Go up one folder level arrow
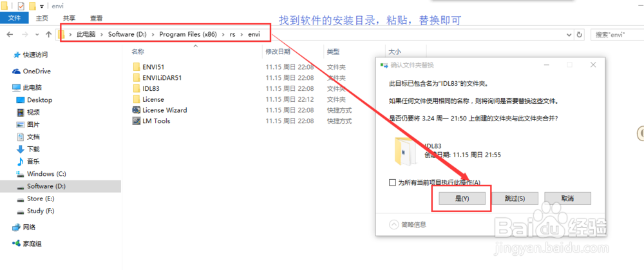The image size is (644, 270). 48,35
